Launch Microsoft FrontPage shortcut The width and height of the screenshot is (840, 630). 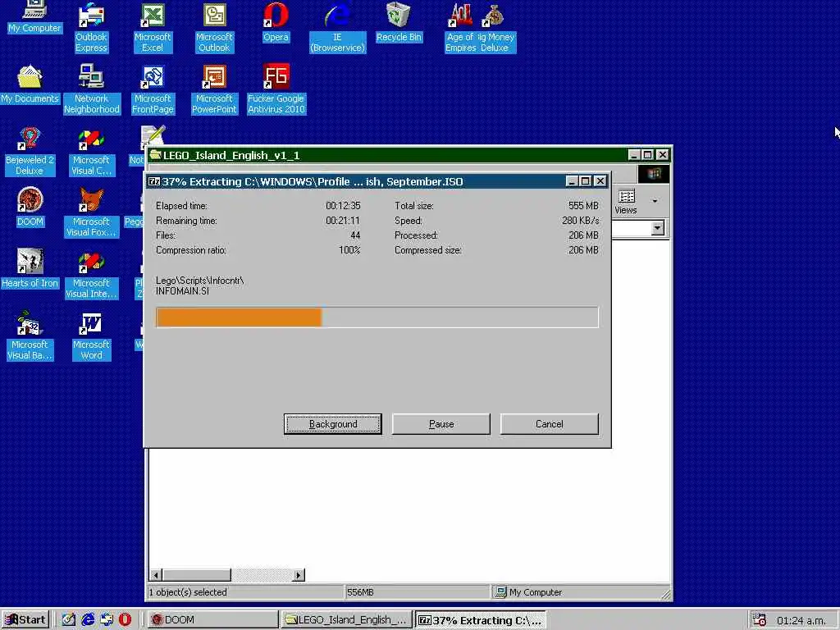(x=153, y=89)
